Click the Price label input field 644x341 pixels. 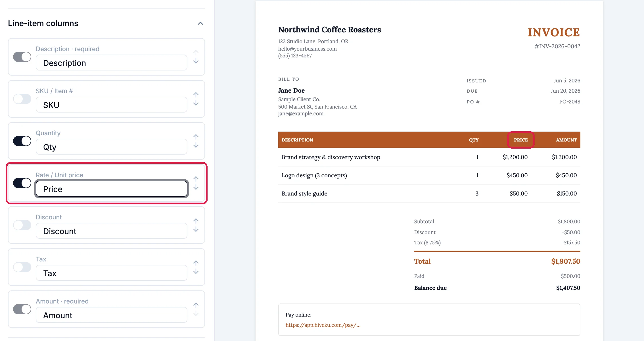coord(112,189)
